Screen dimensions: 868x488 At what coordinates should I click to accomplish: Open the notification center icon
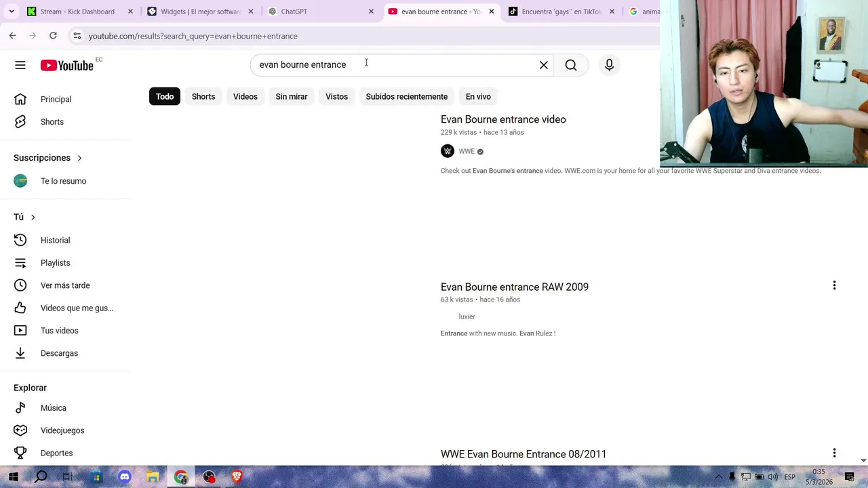tap(848, 477)
